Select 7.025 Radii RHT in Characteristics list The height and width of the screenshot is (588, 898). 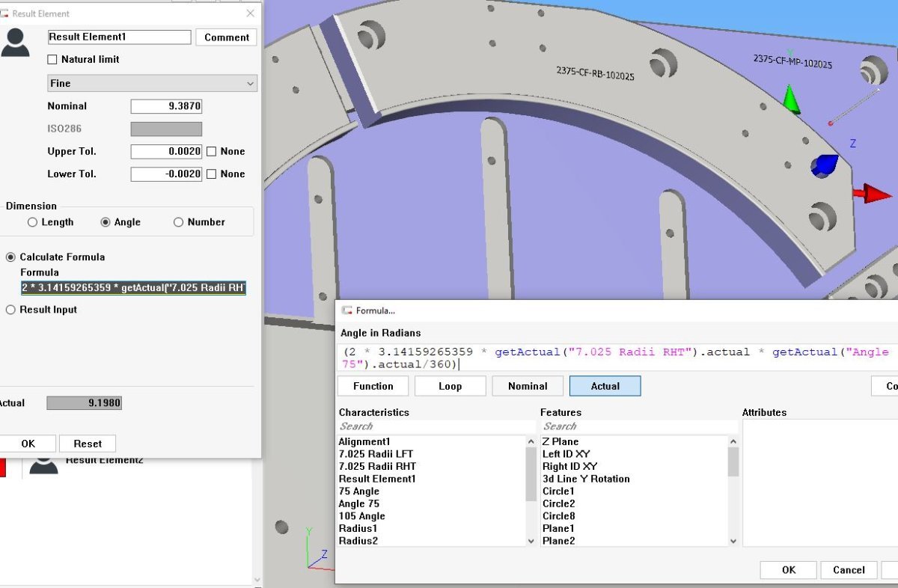377,466
